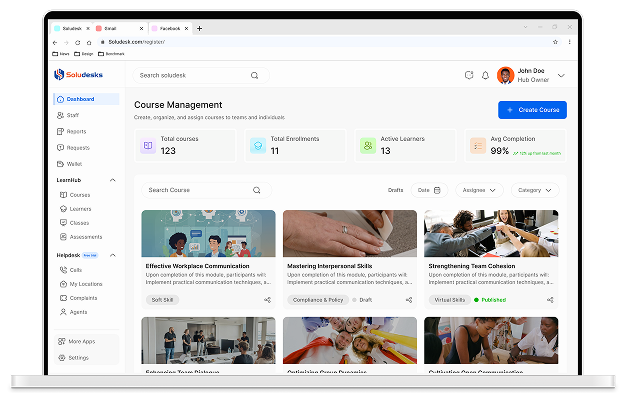Click the Active Learners icon
This screenshot has height=406, width=627.
pyautogui.click(x=368, y=146)
